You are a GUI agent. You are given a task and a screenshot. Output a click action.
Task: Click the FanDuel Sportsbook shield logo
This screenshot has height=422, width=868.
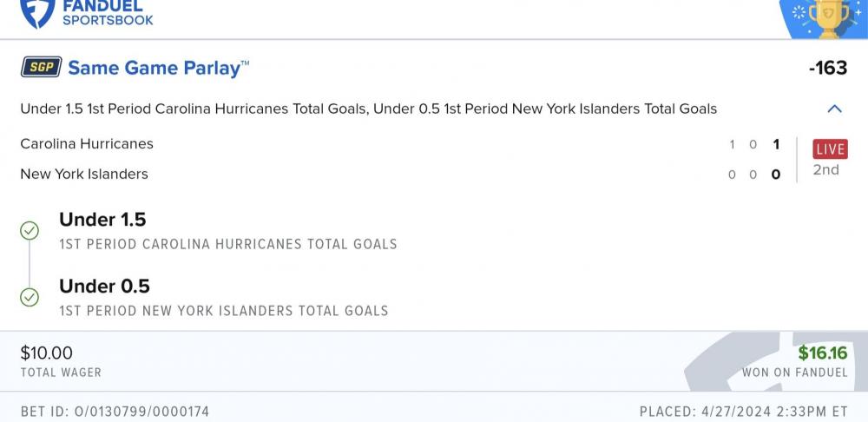click(x=37, y=12)
